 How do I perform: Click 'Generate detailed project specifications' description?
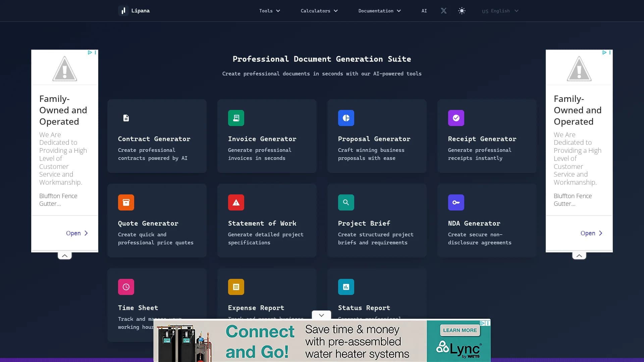[x=266, y=239]
